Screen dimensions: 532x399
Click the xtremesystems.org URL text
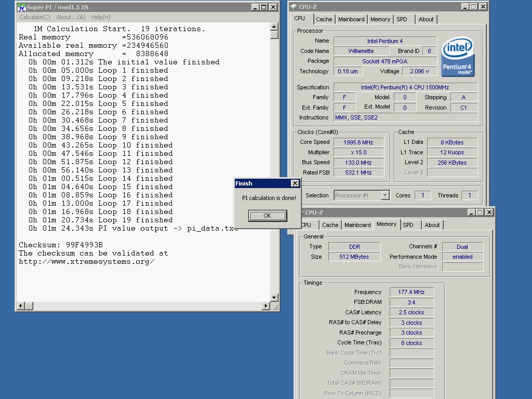pos(87,262)
